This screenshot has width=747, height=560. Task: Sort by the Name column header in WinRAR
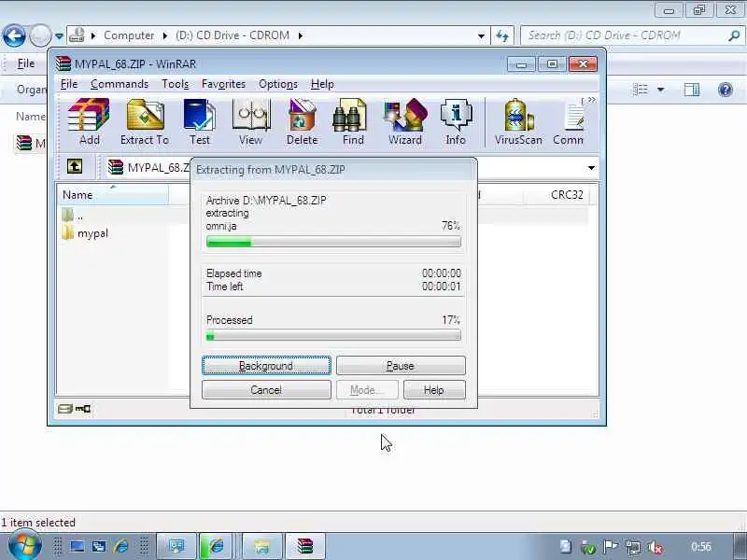112,195
